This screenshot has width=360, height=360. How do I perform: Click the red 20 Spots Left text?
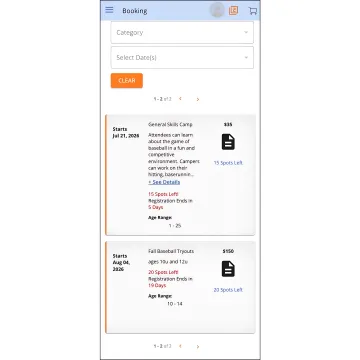[x=163, y=272]
